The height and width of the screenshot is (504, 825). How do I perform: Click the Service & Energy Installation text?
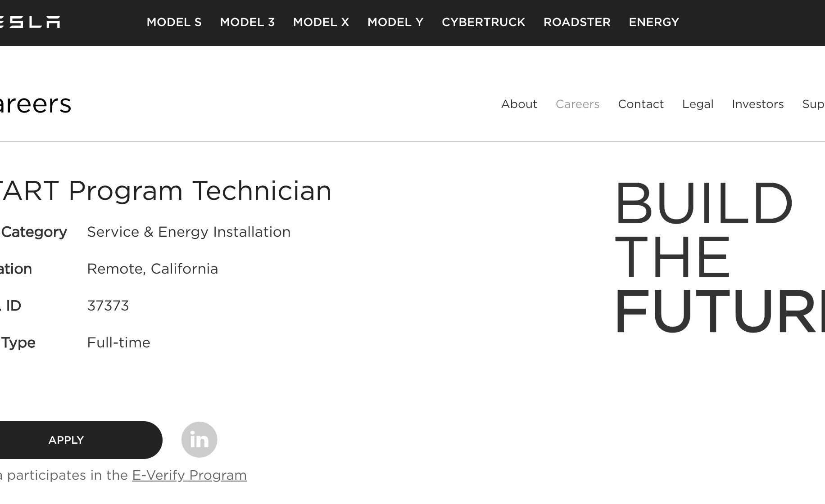(x=189, y=232)
